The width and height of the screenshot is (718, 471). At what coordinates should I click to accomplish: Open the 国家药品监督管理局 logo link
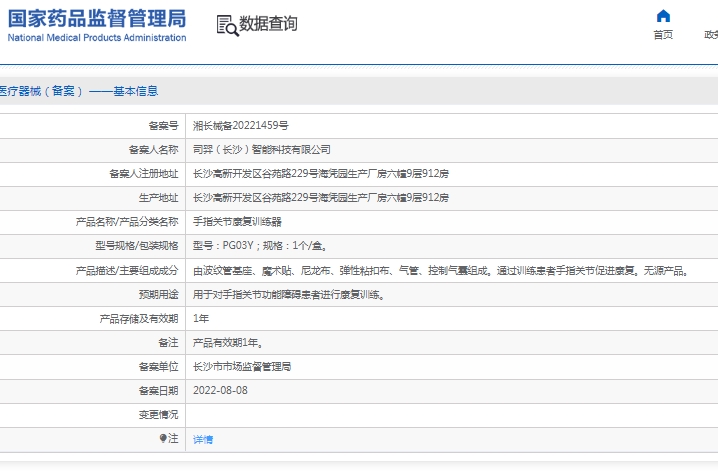[97, 19]
